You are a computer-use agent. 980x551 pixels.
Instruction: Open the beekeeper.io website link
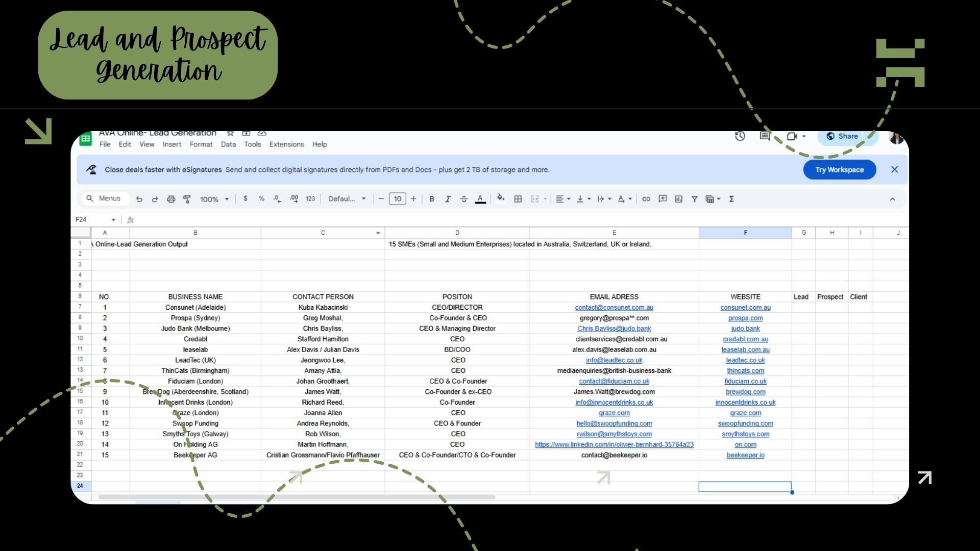[745, 455]
